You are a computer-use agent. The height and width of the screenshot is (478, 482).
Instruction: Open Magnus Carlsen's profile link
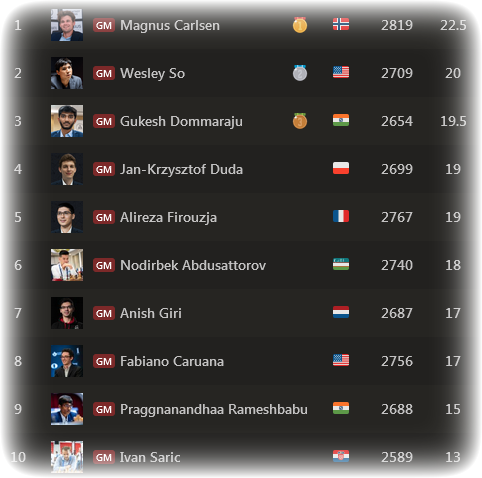click(x=170, y=25)
